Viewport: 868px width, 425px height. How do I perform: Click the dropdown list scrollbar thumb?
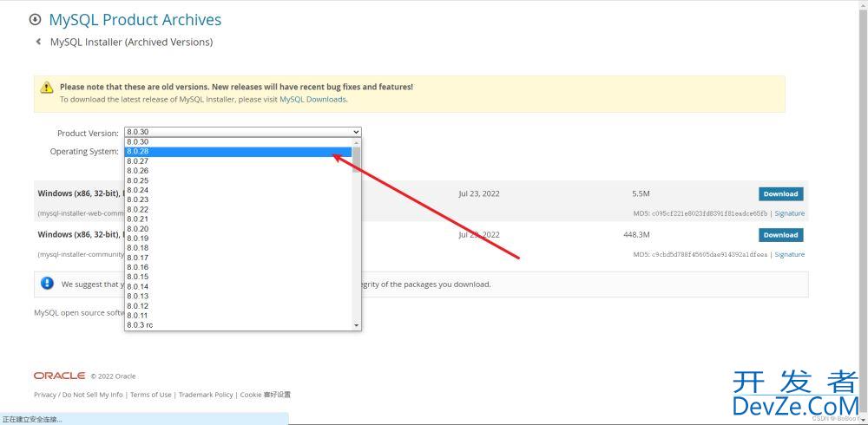[357, 160]
